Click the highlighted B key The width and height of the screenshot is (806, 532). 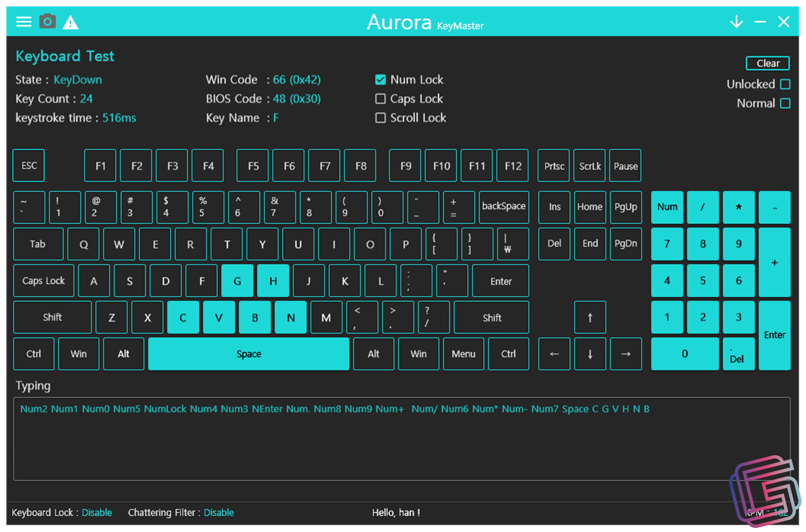(255, 317)
